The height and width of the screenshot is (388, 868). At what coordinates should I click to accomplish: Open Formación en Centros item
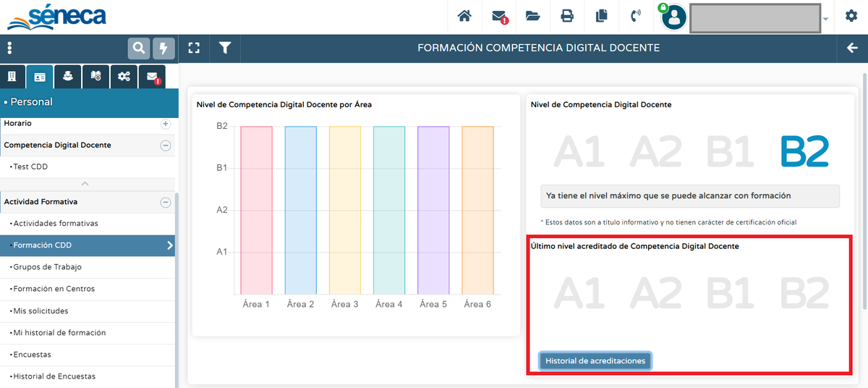pos(53,289)
